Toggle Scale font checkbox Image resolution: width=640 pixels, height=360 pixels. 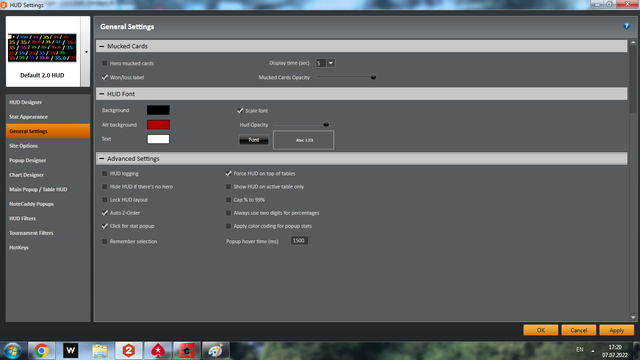pyautogui.click(x=240, y=111)
